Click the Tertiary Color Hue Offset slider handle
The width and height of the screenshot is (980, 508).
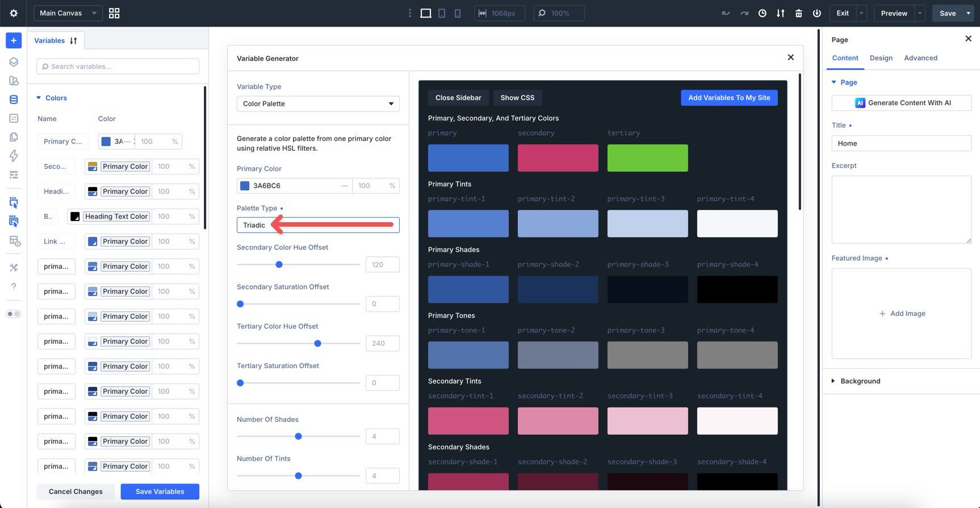coord(317,343)
